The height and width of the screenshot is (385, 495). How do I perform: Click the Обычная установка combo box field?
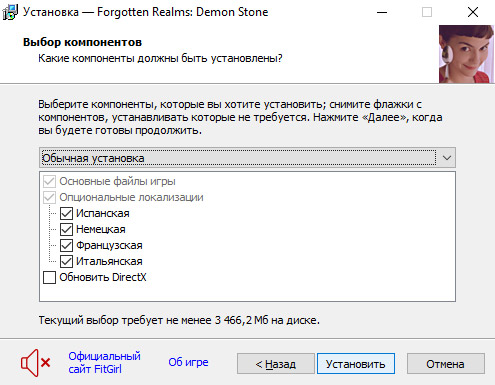coord(247,158)
